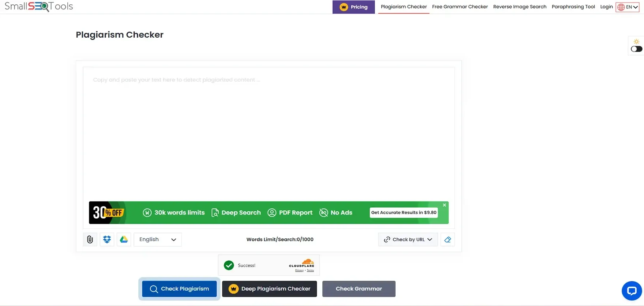The image size is (644, 306).
Task: Close the 30% OFF promo banner
Action: pos(444,205)
